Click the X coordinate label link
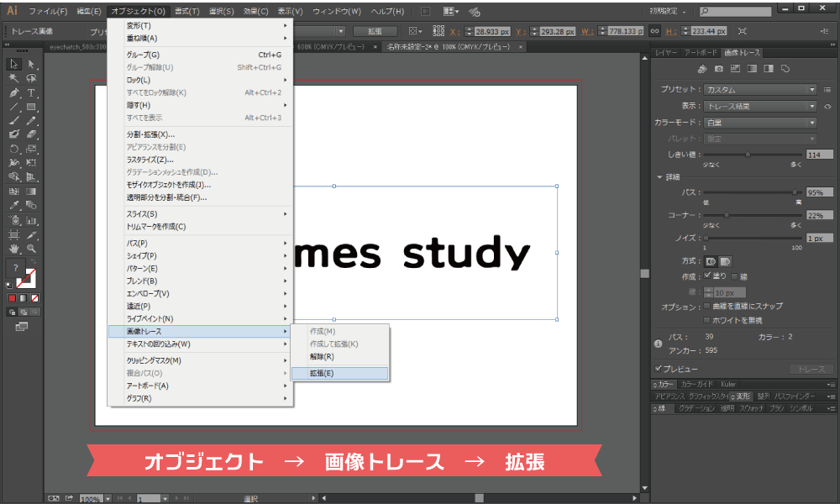Screen dimensions: 840x504 coord(454,32)
